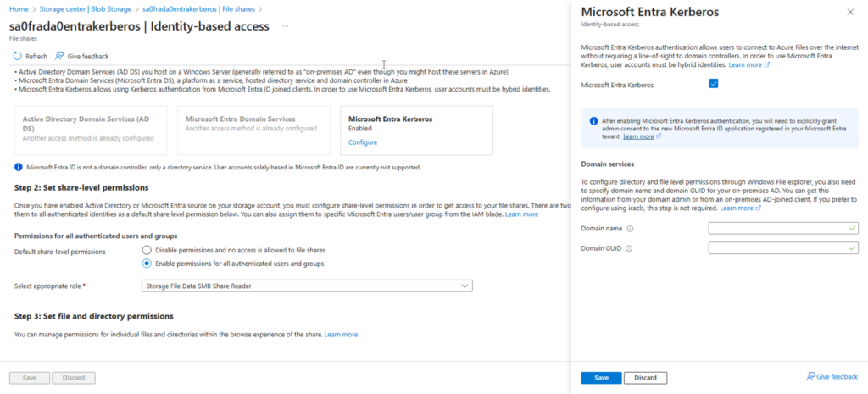
Task: Click the Give feedback icon in the toolbar
Action: coord(59,56)
